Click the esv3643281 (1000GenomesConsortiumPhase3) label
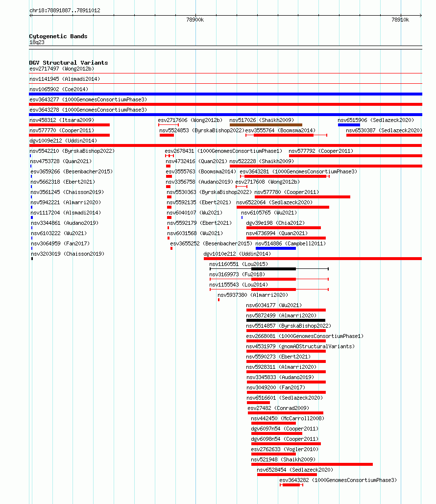The height and width of the screenshot is (504, 436). point(298,171)
